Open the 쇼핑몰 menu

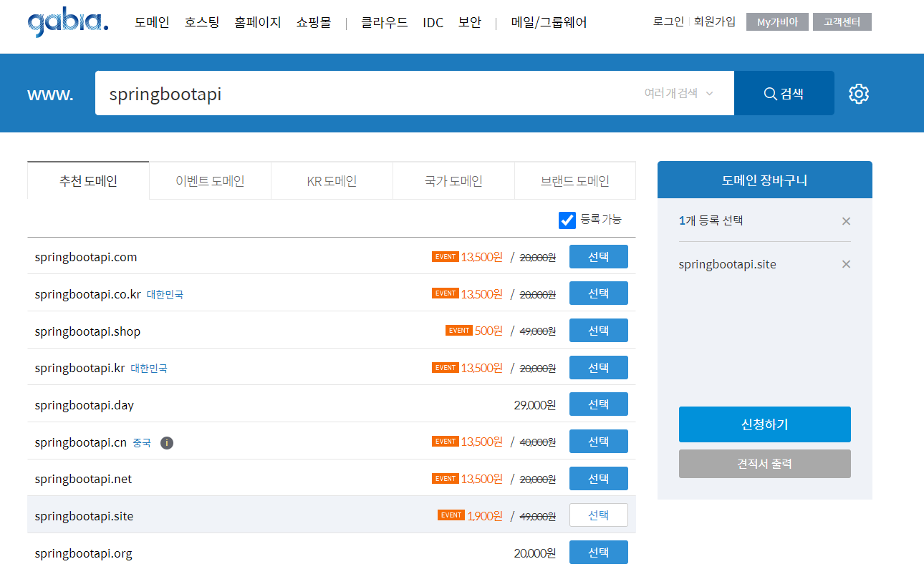tap(314, 22)
